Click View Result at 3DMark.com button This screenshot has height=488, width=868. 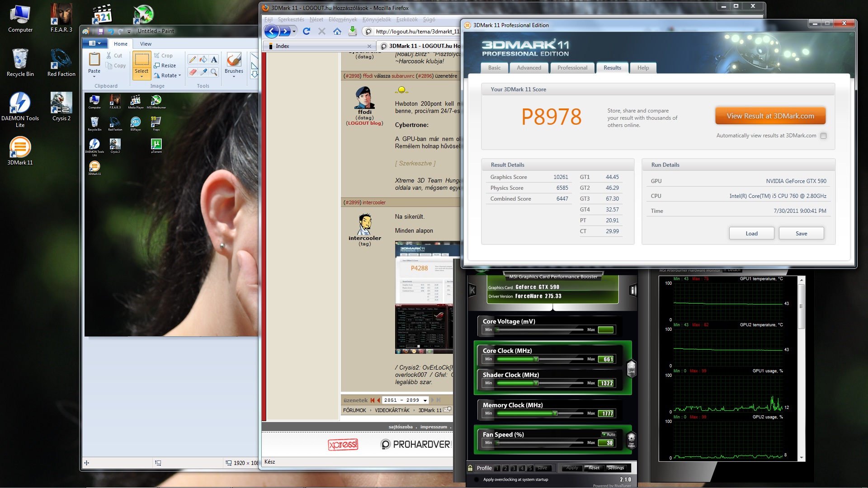coord(770,116)
